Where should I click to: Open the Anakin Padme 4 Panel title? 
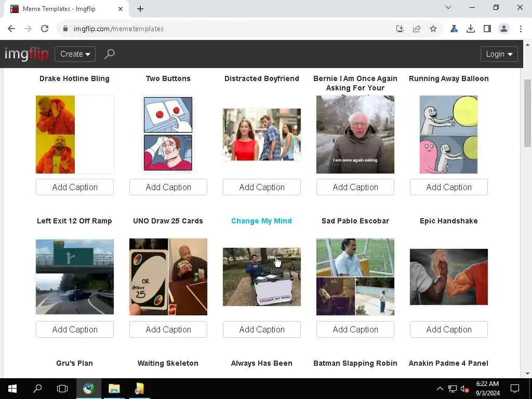tap(449, 363)
